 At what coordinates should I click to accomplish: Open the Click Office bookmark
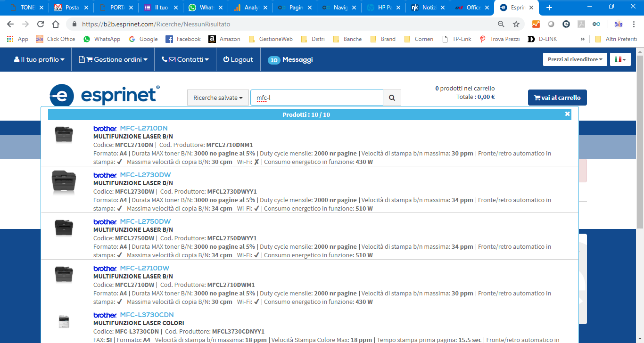click(x=56, y=39)
